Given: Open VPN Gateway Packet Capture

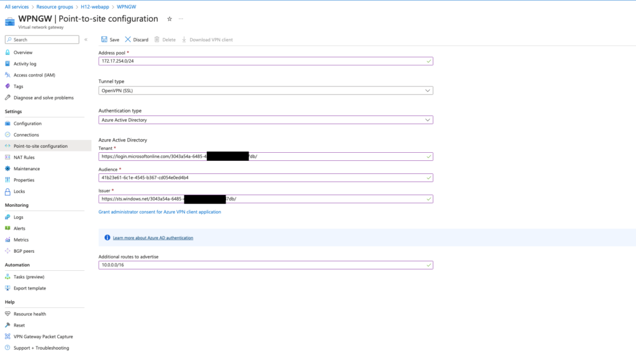Looking at the screenshot, I should click(43, 337).
